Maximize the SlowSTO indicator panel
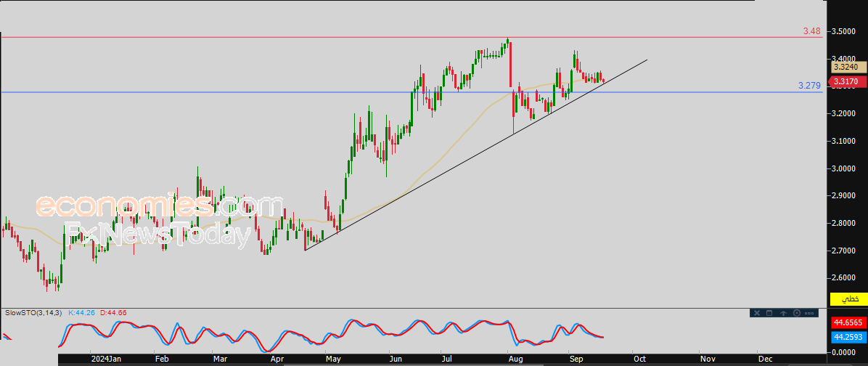 click(769, 313)
